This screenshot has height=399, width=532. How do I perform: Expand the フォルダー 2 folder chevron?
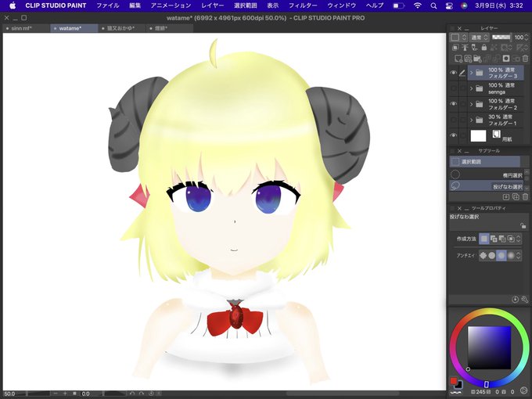pyautogui.click(x=471, y=104)
